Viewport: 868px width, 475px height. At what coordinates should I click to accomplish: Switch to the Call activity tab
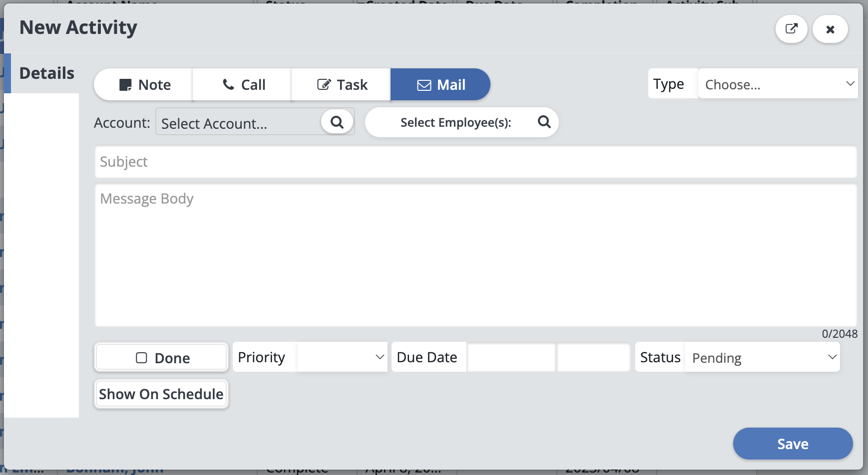point(243,85)
